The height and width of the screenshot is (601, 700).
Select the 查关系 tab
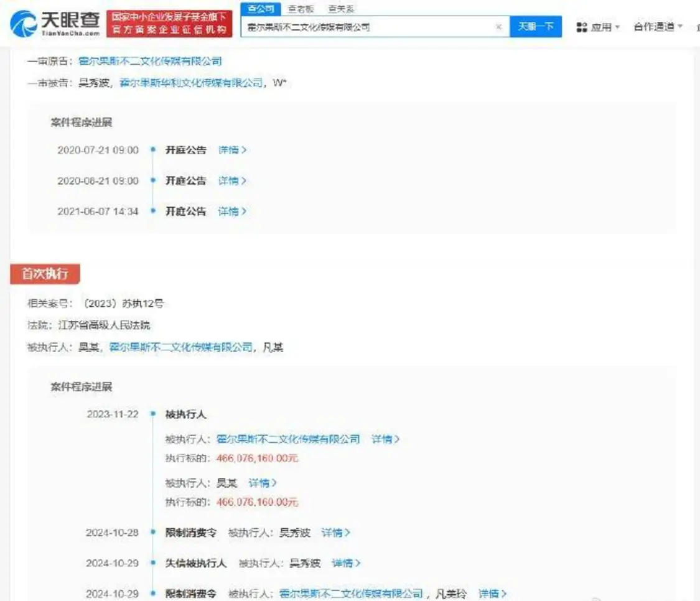pos(341,9)
